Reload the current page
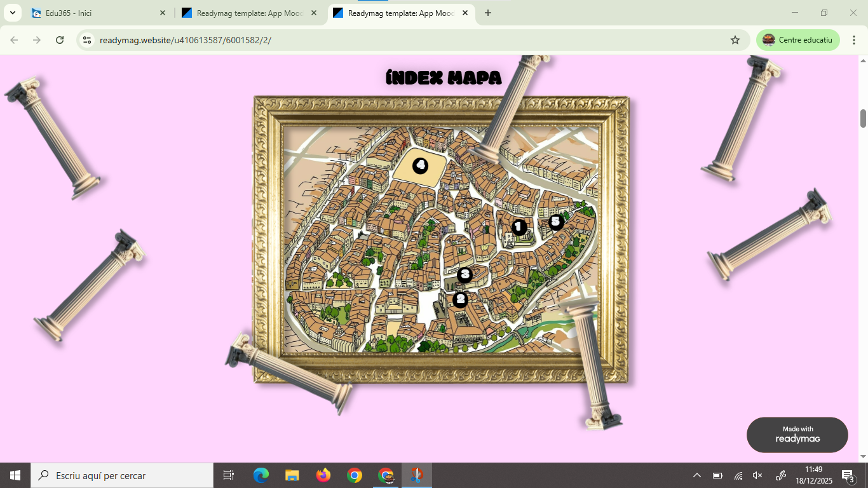The height and width of the screenshot is (488, 868). coord(60,40)
